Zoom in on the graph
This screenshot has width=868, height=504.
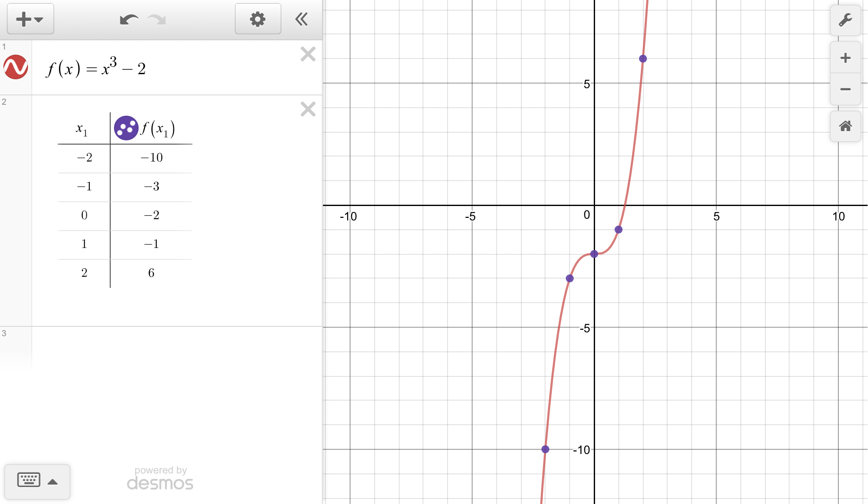[x=845, y=58]
